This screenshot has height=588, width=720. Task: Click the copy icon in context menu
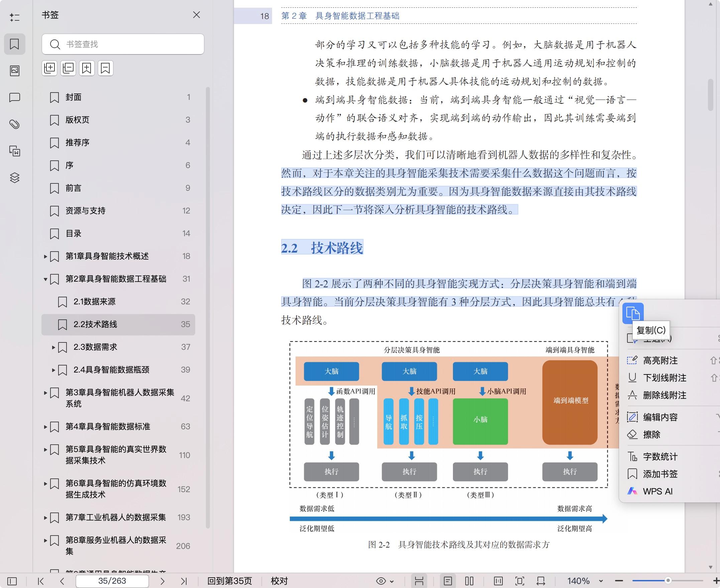coord(632,313)
